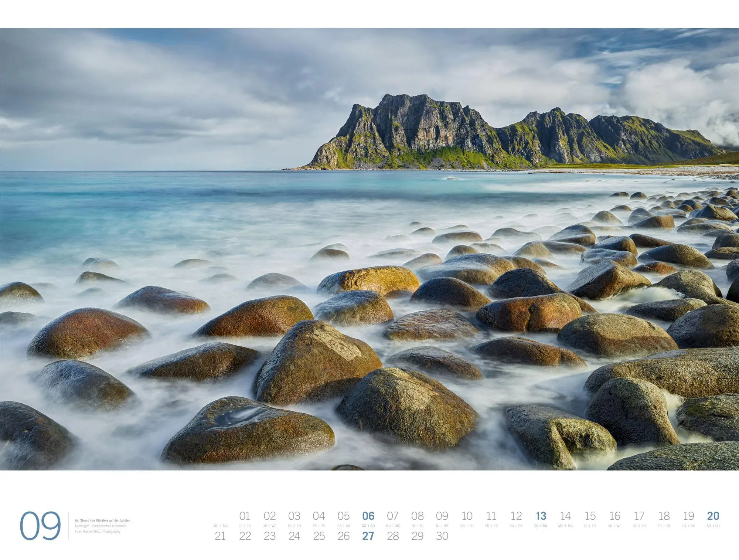The width and height of the screenshot is (739, 560).
Task: Select date 01 in the calendar row
Action: 245,516
